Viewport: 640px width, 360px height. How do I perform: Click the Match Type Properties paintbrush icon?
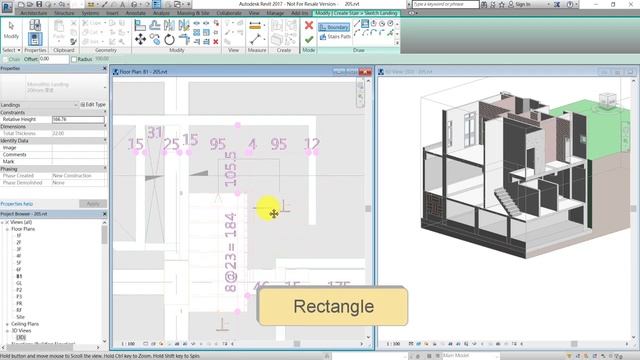[73, 42]
